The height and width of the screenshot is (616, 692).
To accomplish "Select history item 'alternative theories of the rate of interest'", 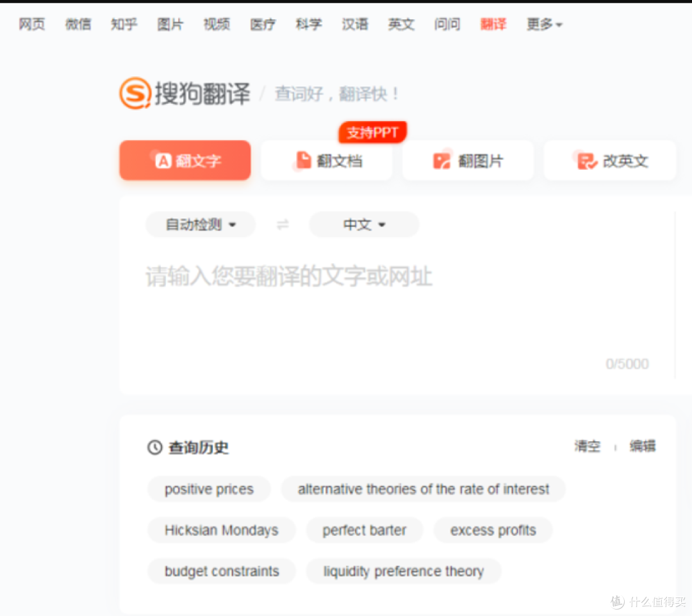I will 424,489.
